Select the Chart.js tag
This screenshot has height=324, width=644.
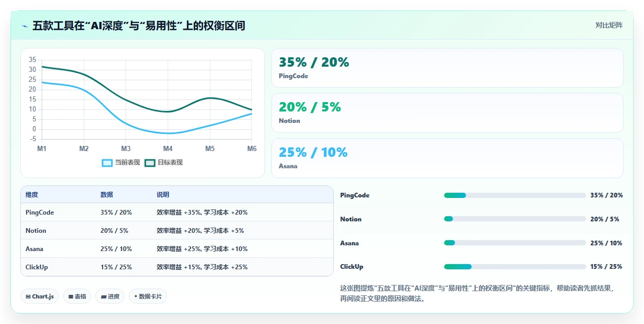click(40, 296)
